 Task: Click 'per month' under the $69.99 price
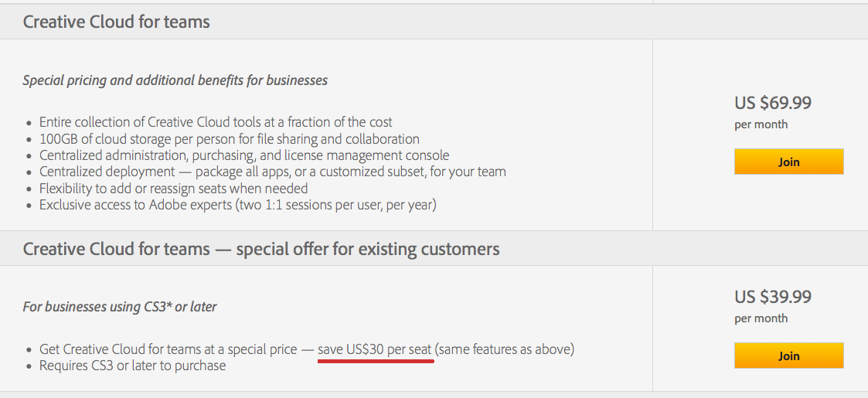click(x=761, y=124)
